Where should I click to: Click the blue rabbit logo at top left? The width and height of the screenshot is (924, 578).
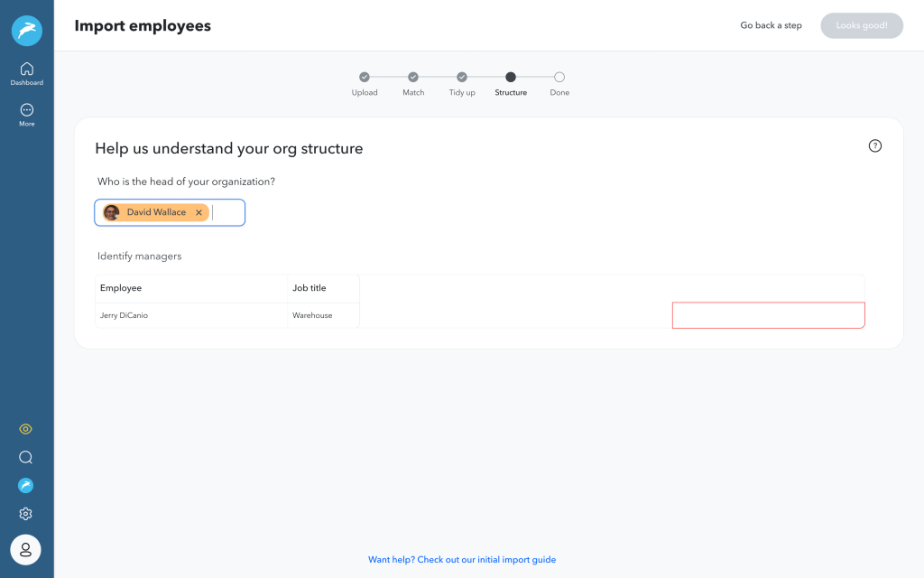26,30
